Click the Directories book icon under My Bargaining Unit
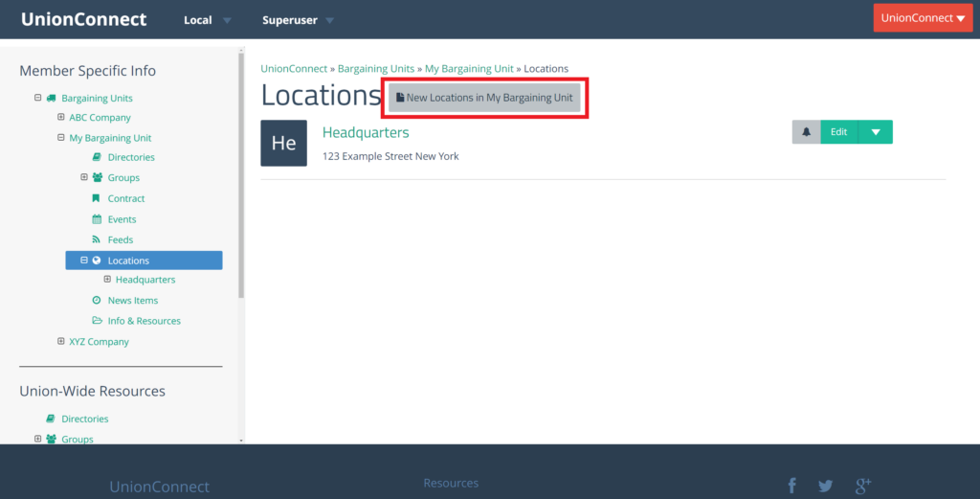980x499 pixels. click(97, 157)
